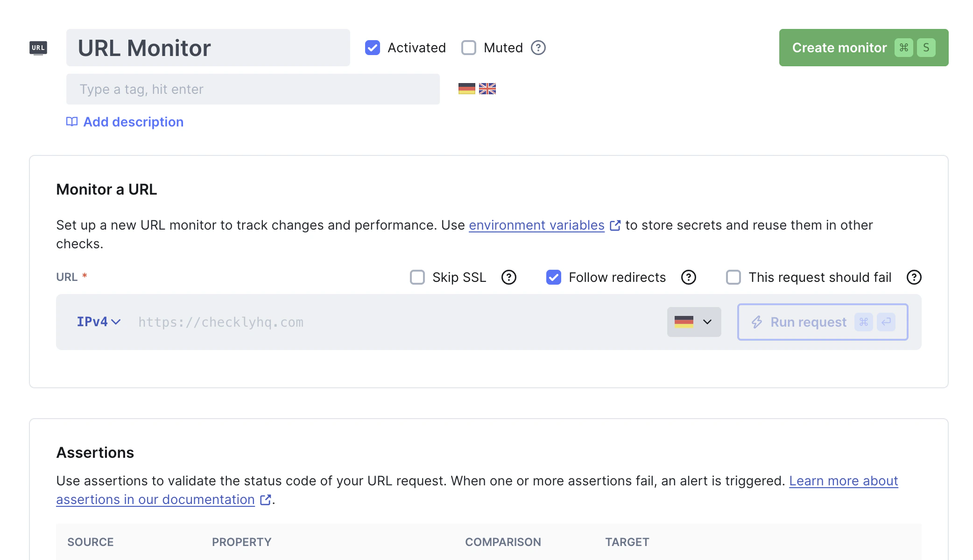Click the Follow redirects help icon
The image size is (973, 560).
pyautogui.click(x=688, y=277)
